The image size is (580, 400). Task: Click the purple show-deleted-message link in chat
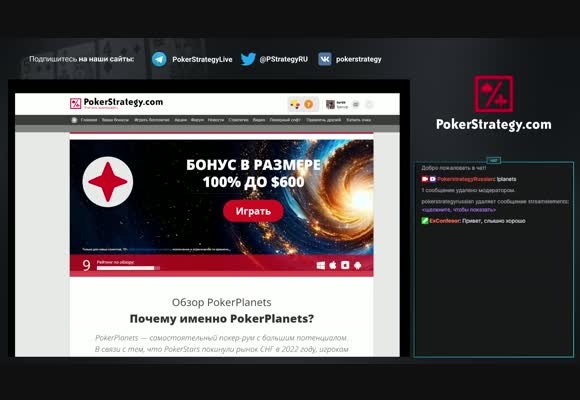pyautogui.click(x=459, y=210)
